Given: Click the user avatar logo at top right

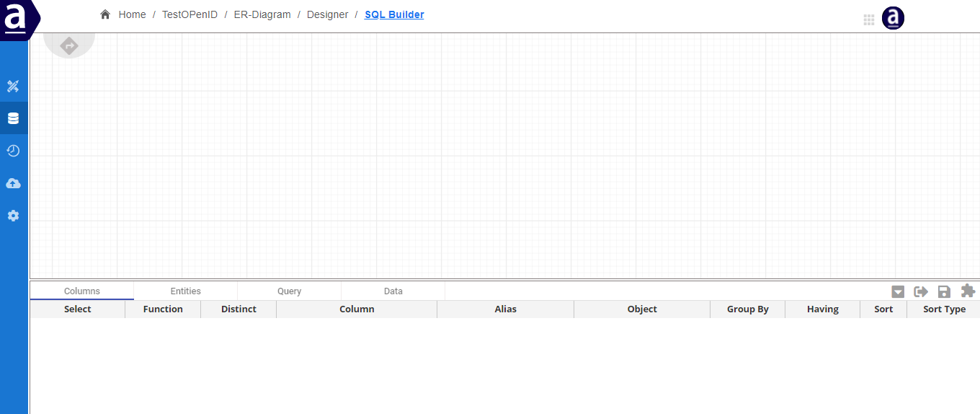Looking at the screenshot, I should pos(893,19).
